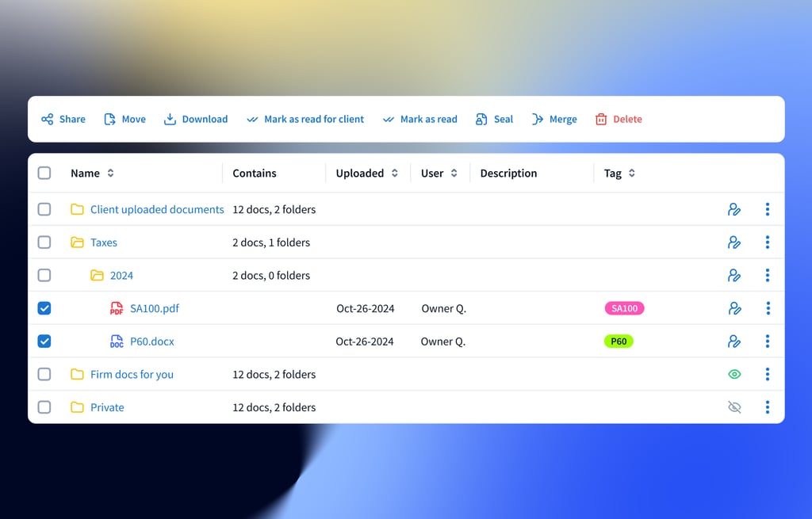Screen dimensions: 812x519
Task: Tick the select-all checkbox in the header
Action: 44,174
